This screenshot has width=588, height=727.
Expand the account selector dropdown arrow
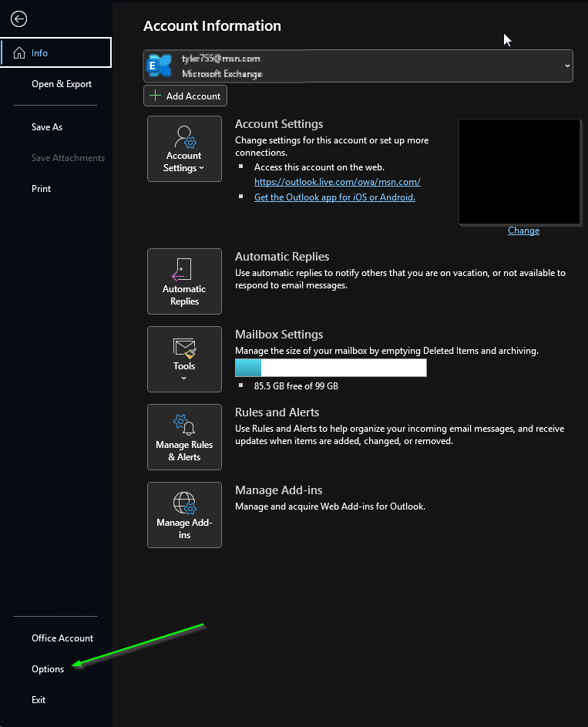[567, 66]
